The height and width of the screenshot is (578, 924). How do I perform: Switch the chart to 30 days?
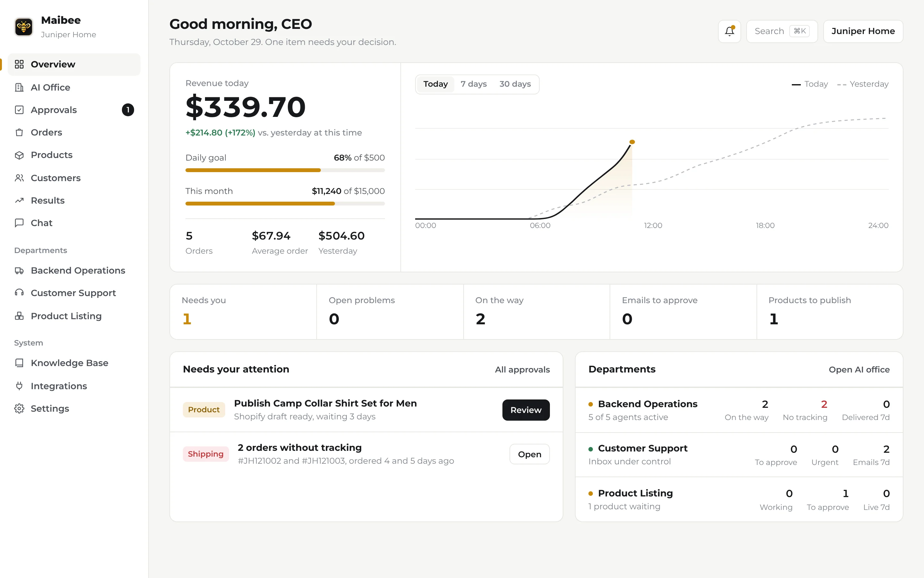[515, 84]
